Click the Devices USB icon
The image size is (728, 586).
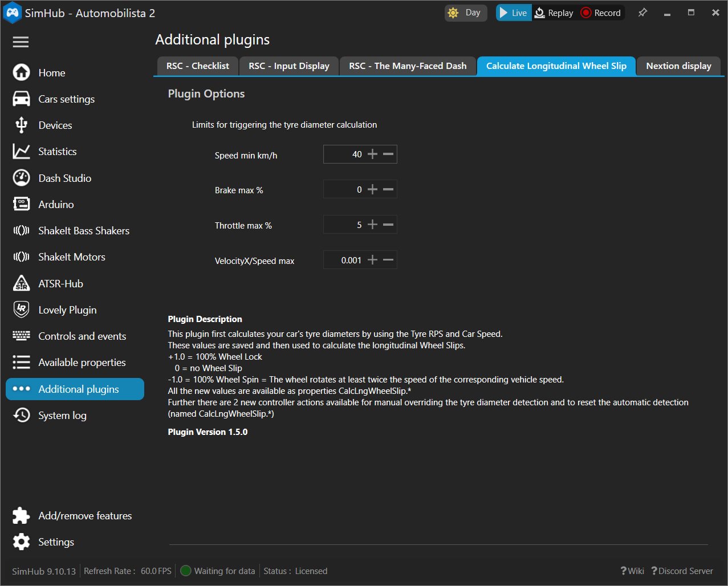click(21, 125)
